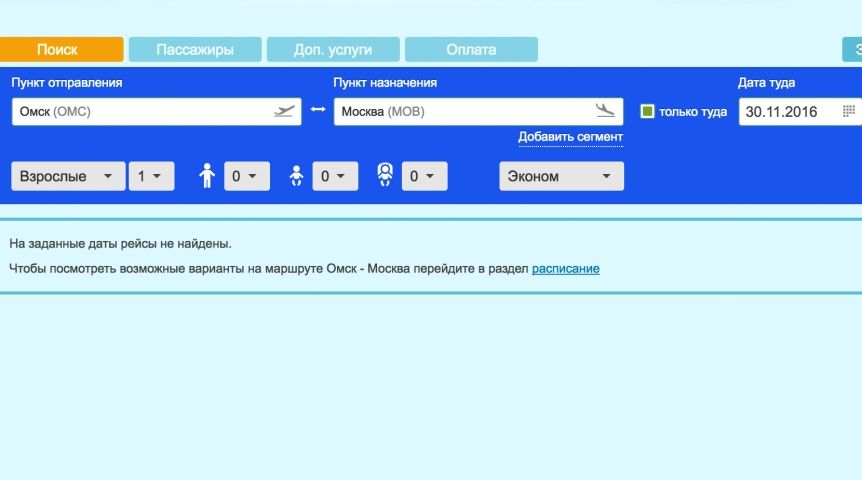Click the departure plane icon in origin field
Screen dimensions: 862x480
285,111
